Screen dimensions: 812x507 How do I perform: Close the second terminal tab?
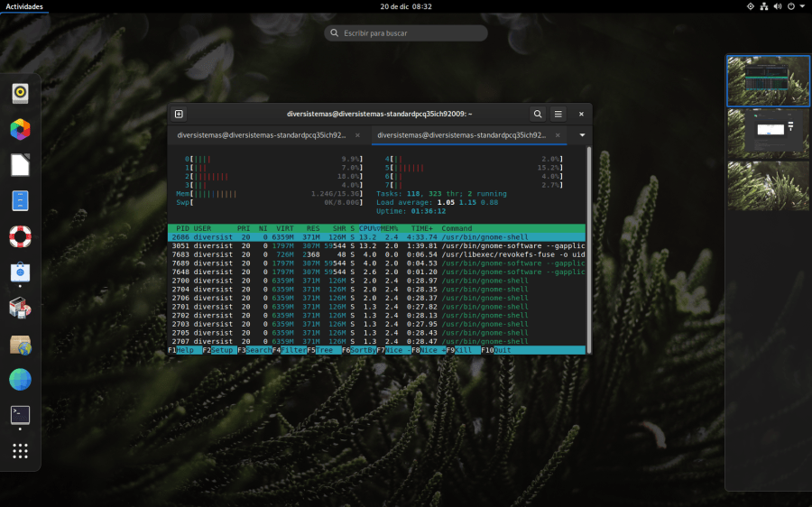pyautogui.click(x=558, y=134)
